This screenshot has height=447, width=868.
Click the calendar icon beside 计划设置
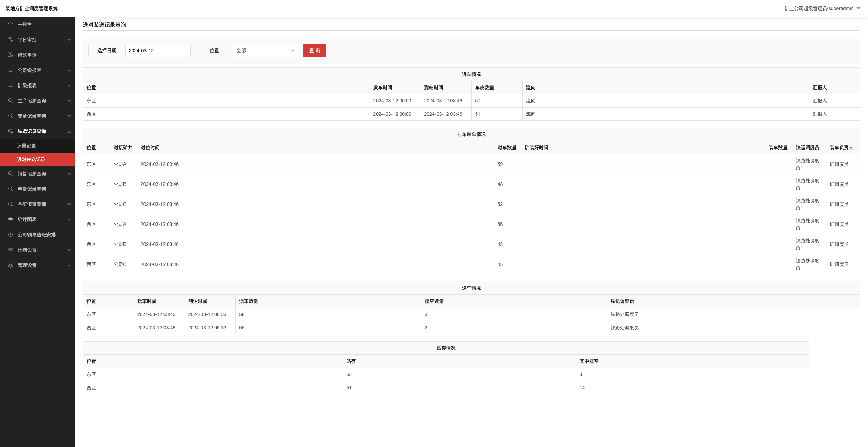point(11,250)
